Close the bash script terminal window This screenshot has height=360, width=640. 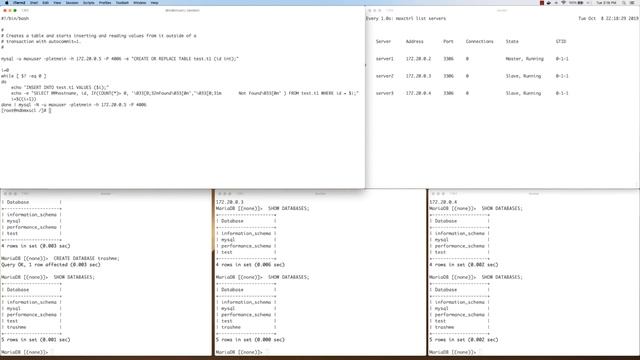point(5,10)
